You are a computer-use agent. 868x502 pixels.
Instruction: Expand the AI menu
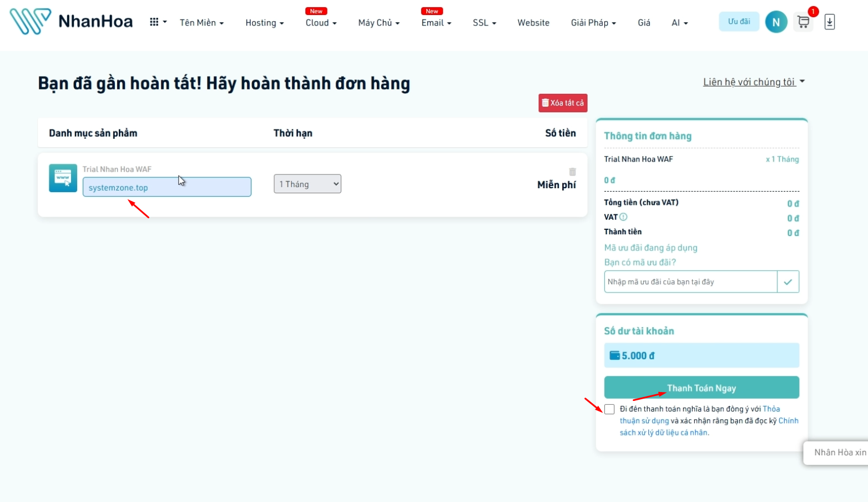pos(679,23)
